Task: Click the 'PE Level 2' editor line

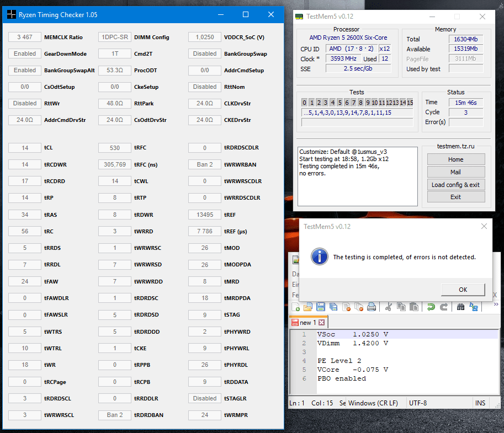Action: tap(339, 361)
